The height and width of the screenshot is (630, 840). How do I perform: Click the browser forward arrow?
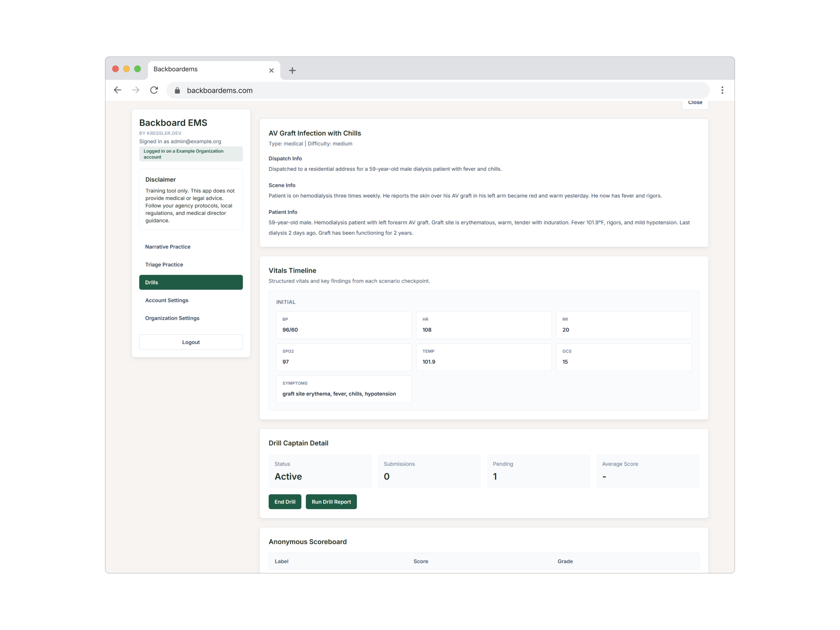(136, 90)
